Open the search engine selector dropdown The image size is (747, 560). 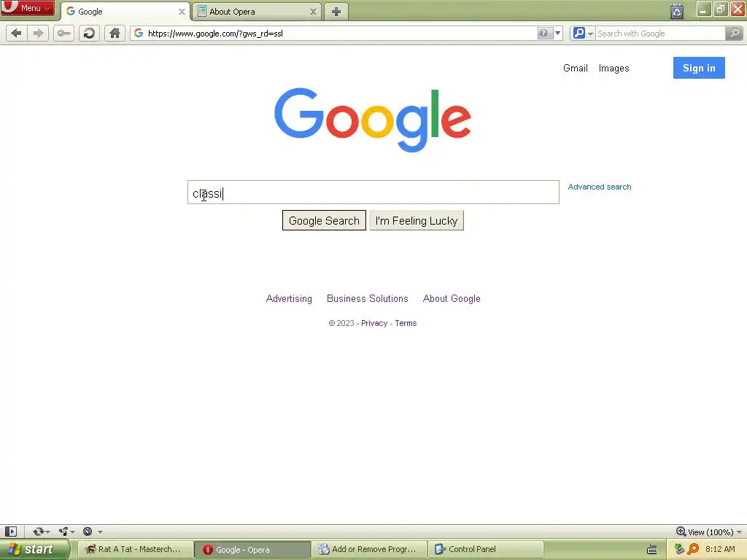pos(583,34)
